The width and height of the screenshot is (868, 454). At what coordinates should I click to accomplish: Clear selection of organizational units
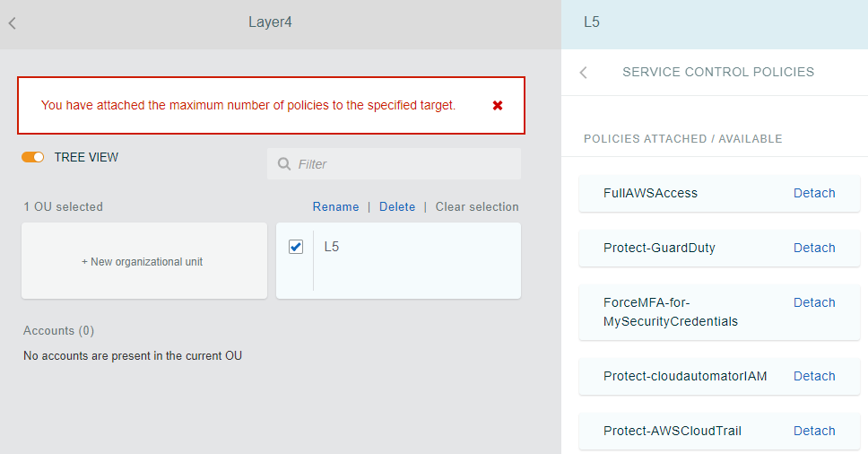(x=477, y=206)
